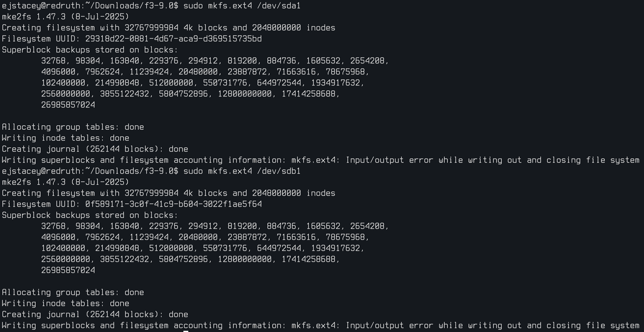Click block number 26985857024 in first output
Screen dimensions: 644x332
point(68,105)
